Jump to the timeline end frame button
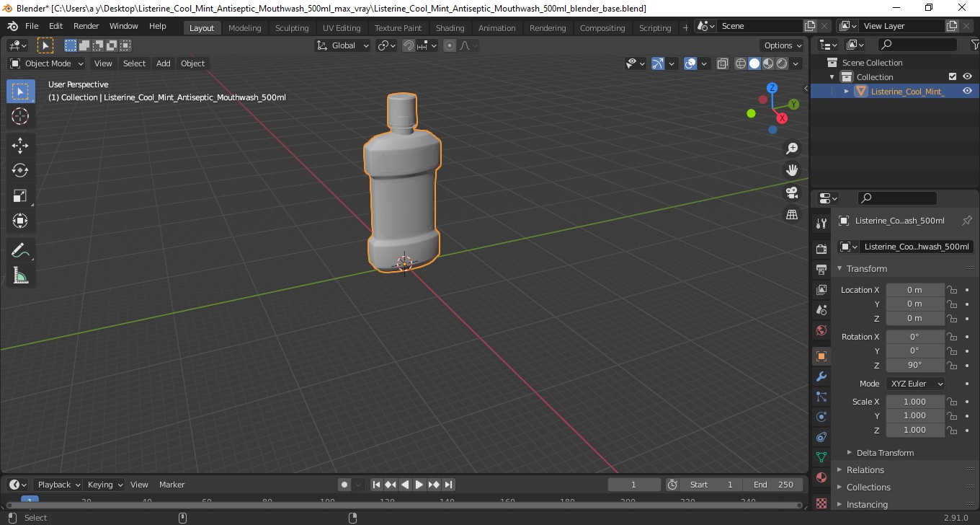Viewport: 980px width, 525px height. coord(448,485)
